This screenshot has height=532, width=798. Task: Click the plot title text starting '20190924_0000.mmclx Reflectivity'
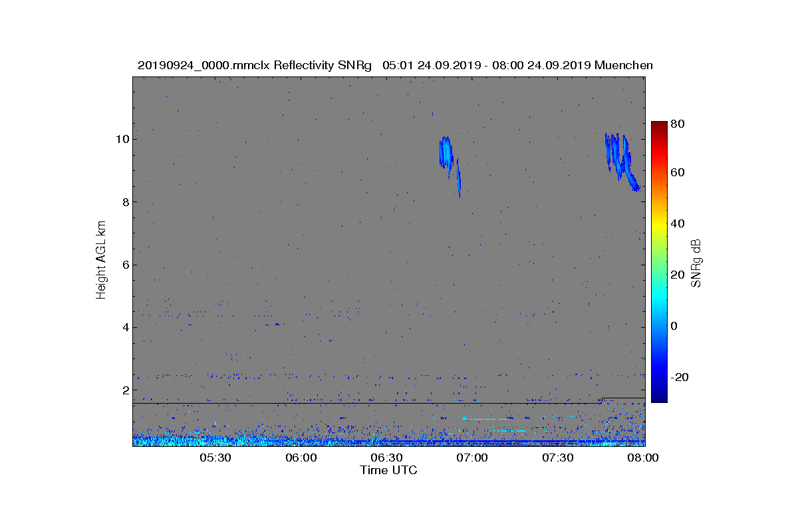(x=395, y=65)
